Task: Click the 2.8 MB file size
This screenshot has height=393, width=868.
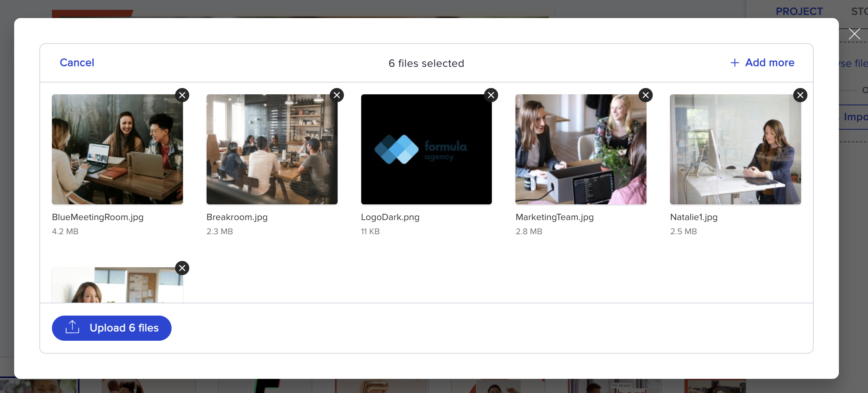Action: click(529, 231)
